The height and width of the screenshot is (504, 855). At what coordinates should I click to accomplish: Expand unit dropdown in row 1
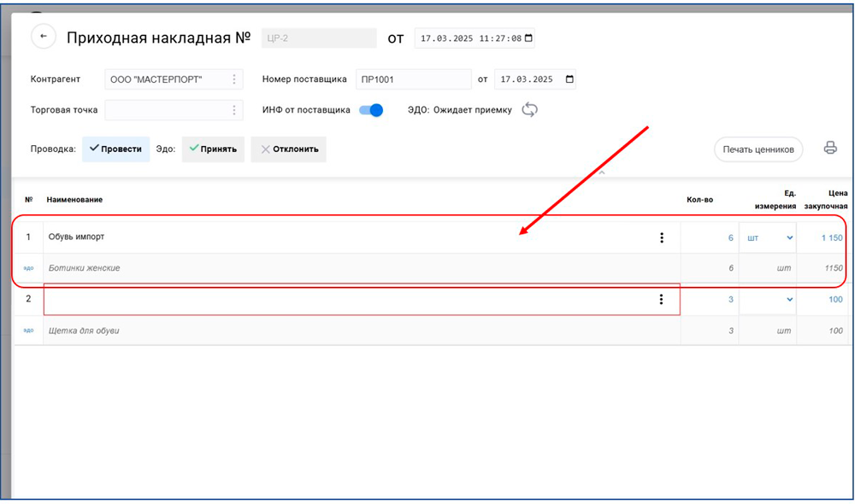[788, 237]
